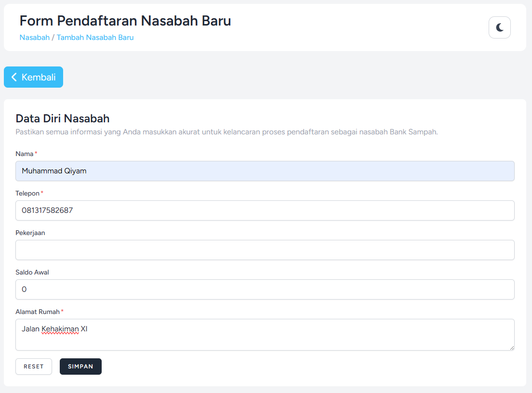Click the underlined word Kehakiman in address
Image resolution: width=532 pixels, height=393 pixels.
point(60,329)
